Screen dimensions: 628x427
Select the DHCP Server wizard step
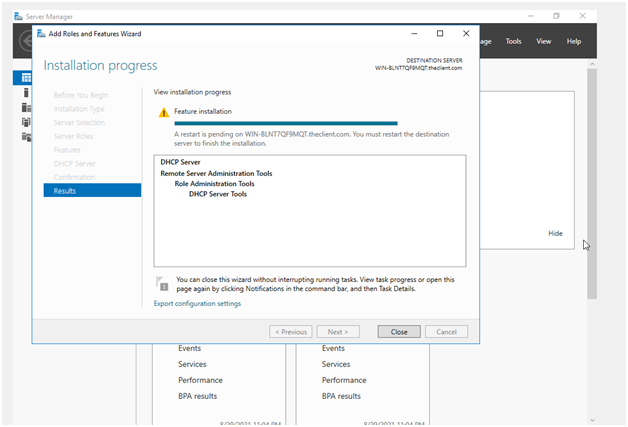(x=74, y=163)
